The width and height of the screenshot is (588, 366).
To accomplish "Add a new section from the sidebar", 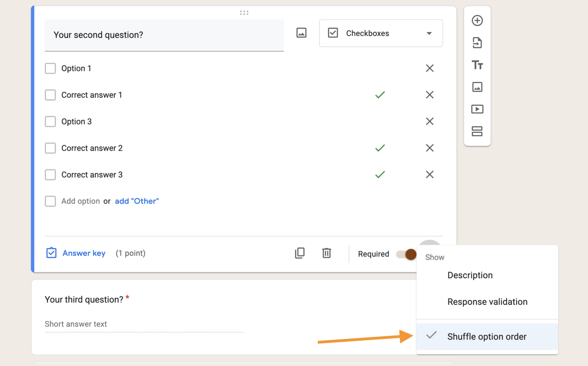I will (x=477, y=131).
